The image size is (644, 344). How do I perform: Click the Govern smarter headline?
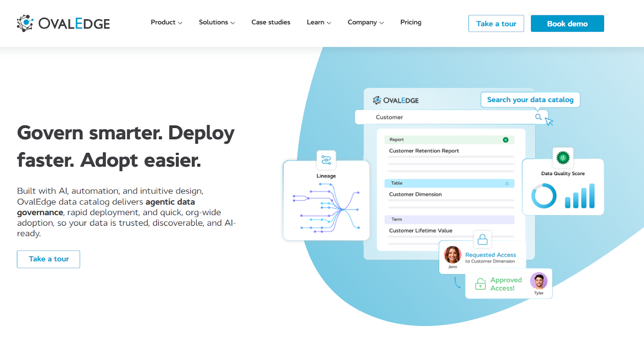(x=126, y=146)
